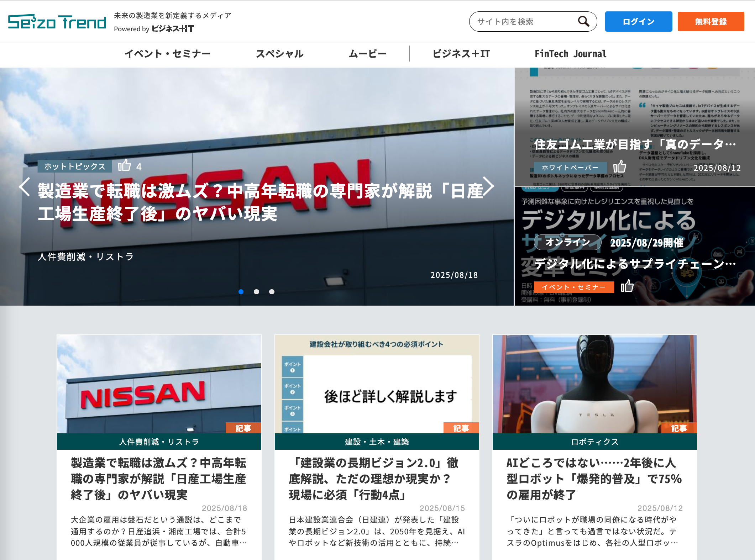This screenshot has width=755, height=560.
Task: Click the search magnifier icon
Action: pos(583,21)
